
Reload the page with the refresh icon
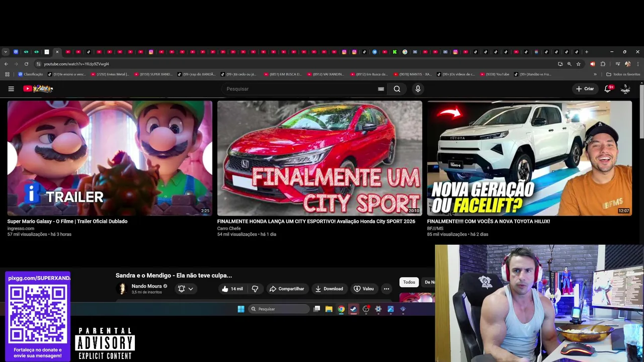click(x=26, y=64)
